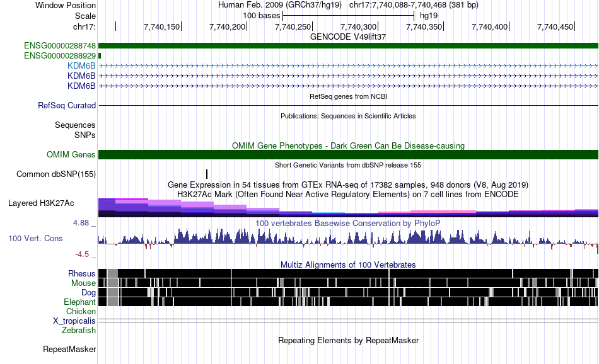Click the Elephant alignment row label
Viewport: 599px width, 364px height.
coord(79,302)
